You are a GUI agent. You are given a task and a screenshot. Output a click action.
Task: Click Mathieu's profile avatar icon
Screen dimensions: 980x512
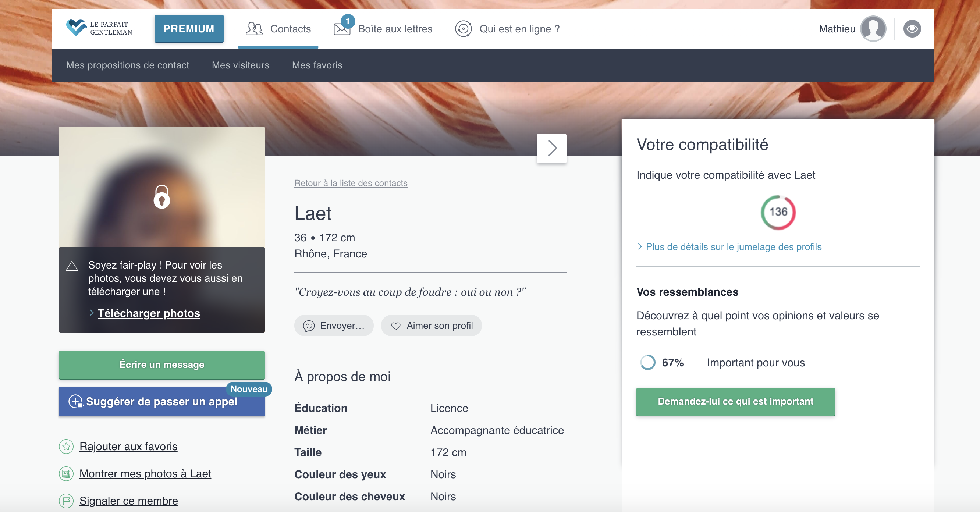pyautogui.click(x=873, y=29)
